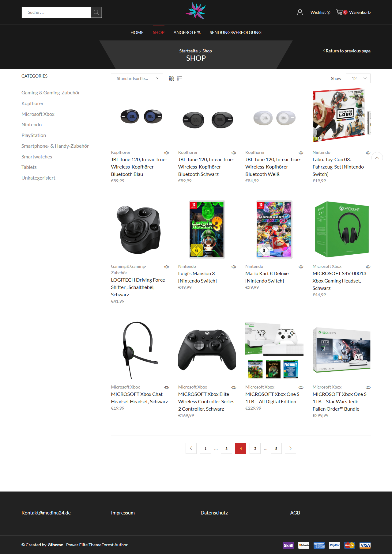Screen dimensions: 392x554
Task: Go to previous pagination page arrow
Action: tap(191, 448)
